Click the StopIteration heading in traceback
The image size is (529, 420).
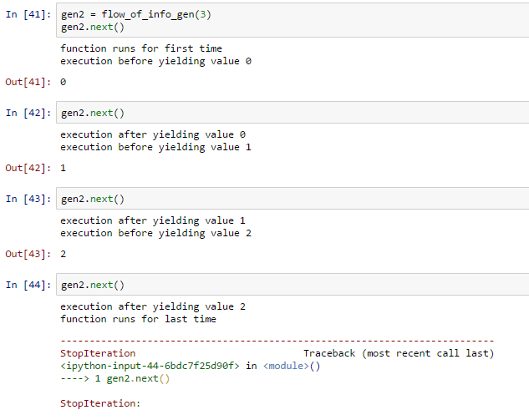pos(98,353)
